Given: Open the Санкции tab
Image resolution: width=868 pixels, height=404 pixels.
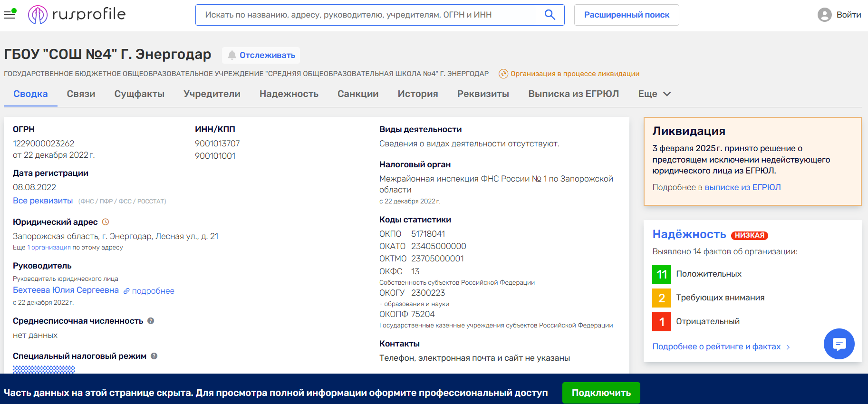Looking at the screenshot, I should click(358, 94).
